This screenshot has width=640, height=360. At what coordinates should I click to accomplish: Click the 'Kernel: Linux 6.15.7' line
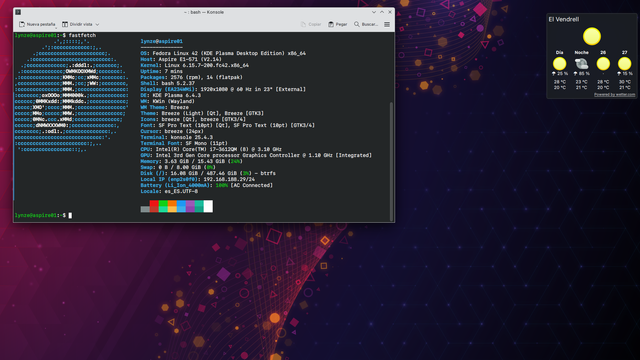click(195, 65)
